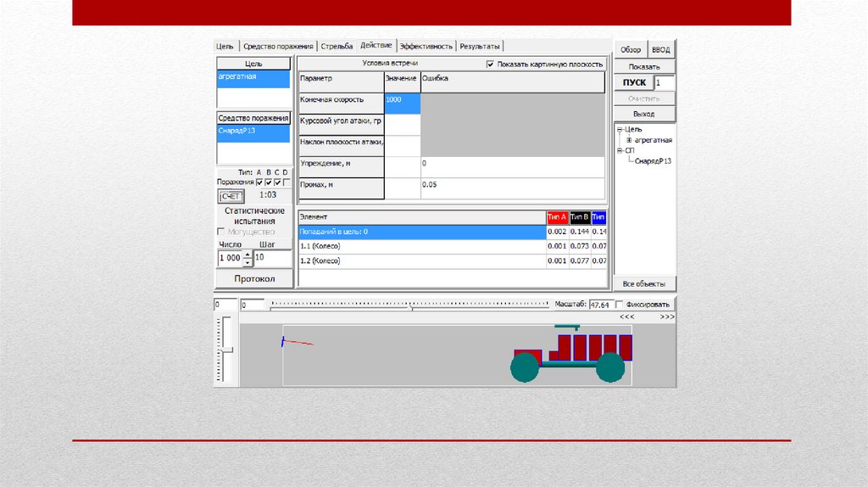The width and height of the screenshot is (868, 487).
Task: Toggle Показать картинную плоскость checkbox
Action: point(491,64)
